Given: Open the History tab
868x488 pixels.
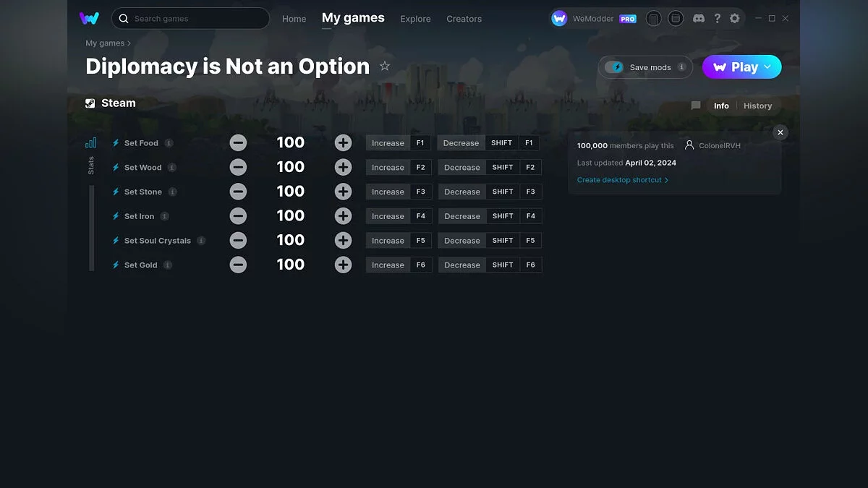Looking at the screenshot, I should point(757,106).
